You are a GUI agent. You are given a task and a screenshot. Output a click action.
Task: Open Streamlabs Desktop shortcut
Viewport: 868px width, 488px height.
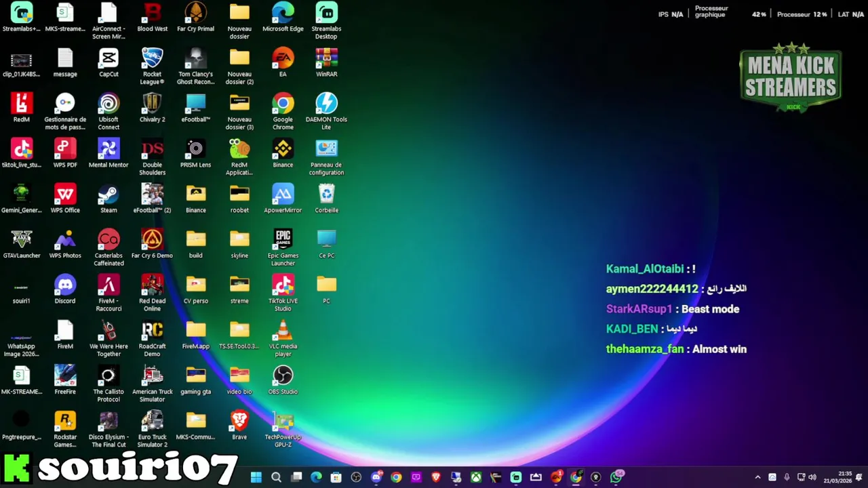pyautogui.click(x=326, y=20)
